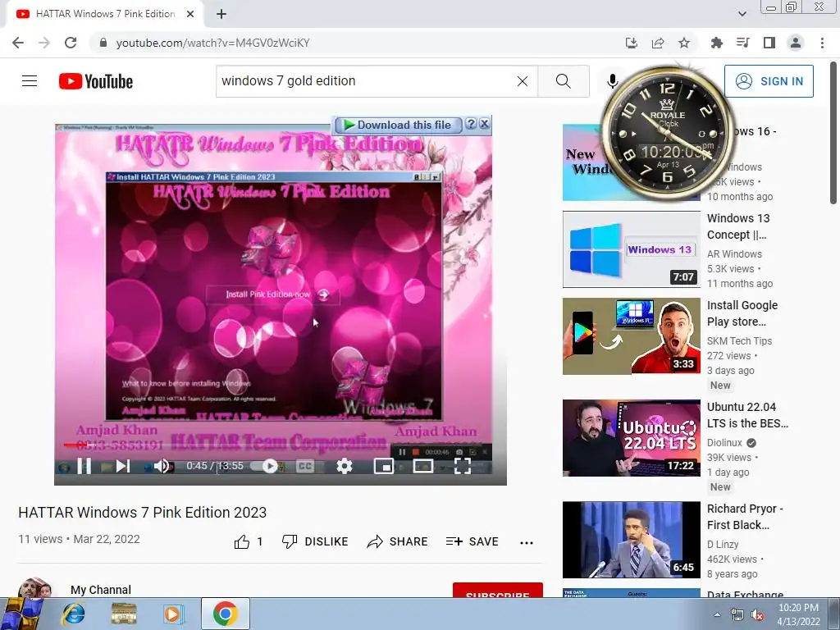Open the YouTube guide hamburger menu
Screen dimensions: 840x630
[x=30, y=81]
